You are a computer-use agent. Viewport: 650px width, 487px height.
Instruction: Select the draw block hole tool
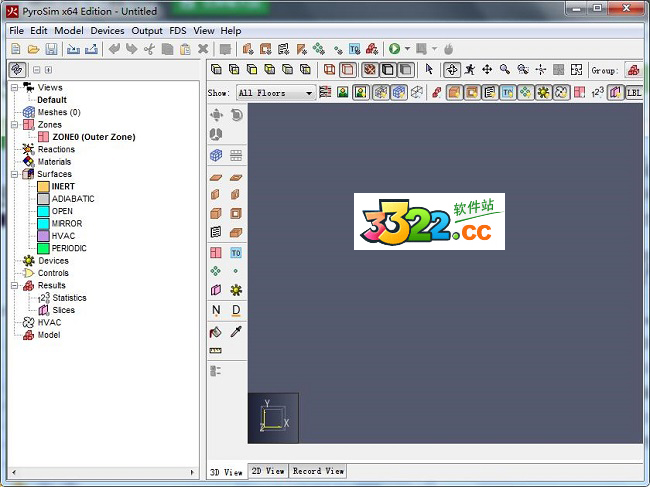point(236,213)
